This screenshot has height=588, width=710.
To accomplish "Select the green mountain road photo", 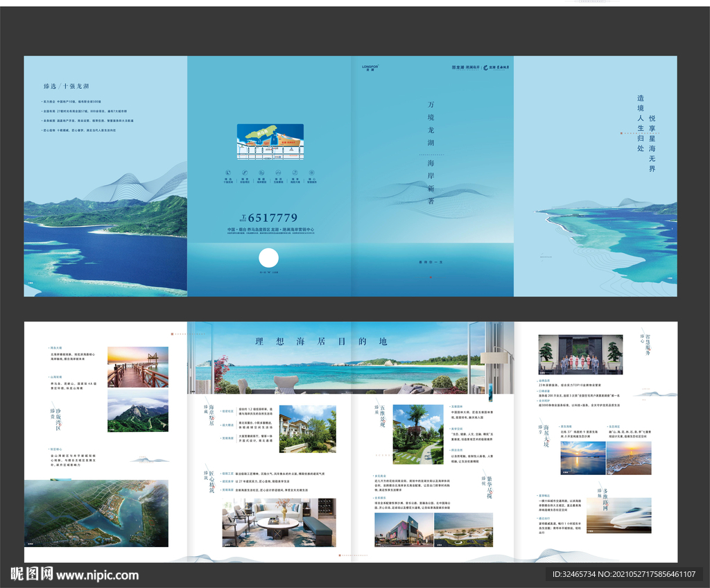I will [x=137, y=410].
